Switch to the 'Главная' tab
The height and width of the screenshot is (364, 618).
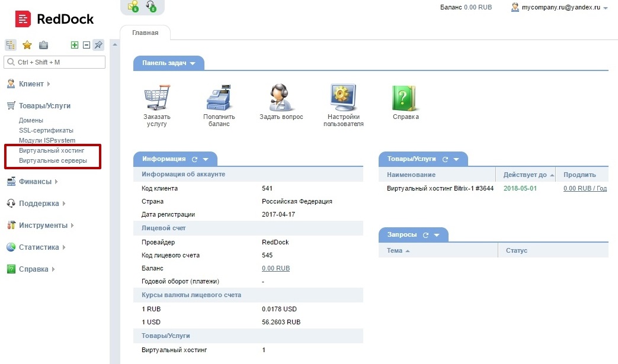(x=145, y=33)
